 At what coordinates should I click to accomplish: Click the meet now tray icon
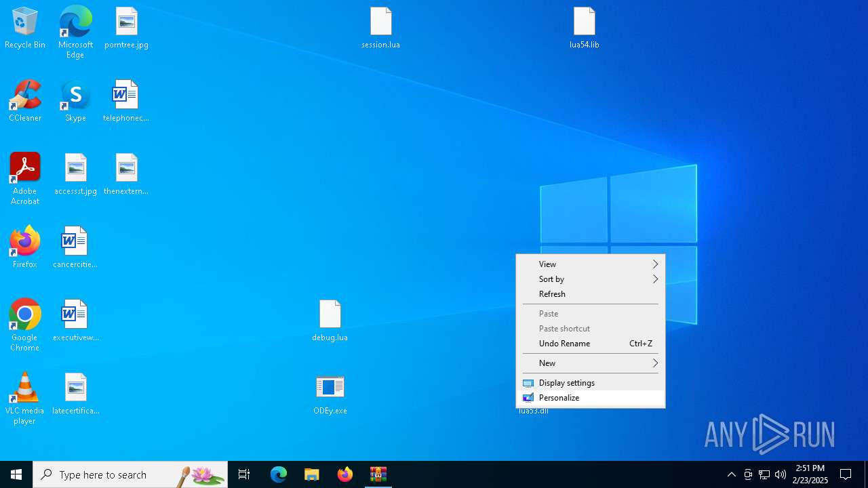[748, 474]
